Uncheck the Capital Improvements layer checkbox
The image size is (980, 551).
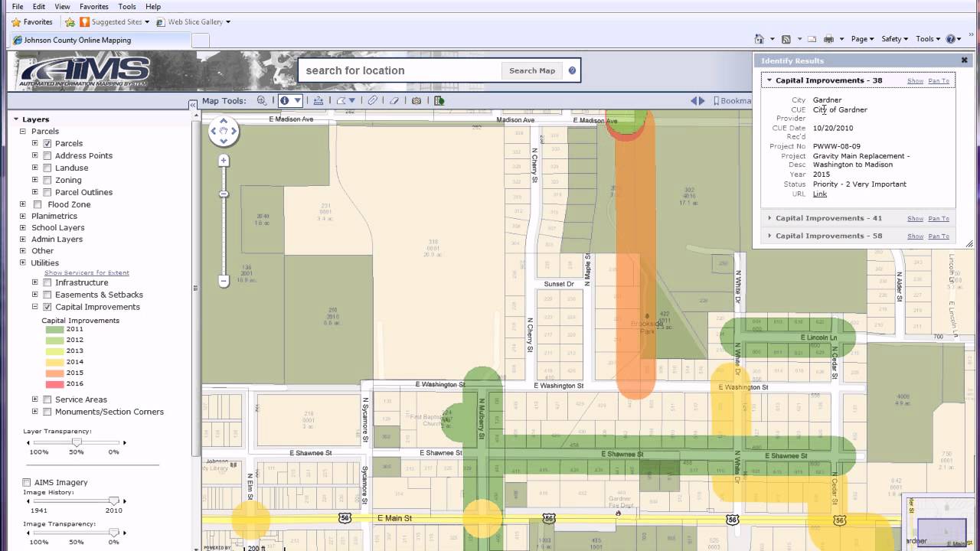pos(47,307)
